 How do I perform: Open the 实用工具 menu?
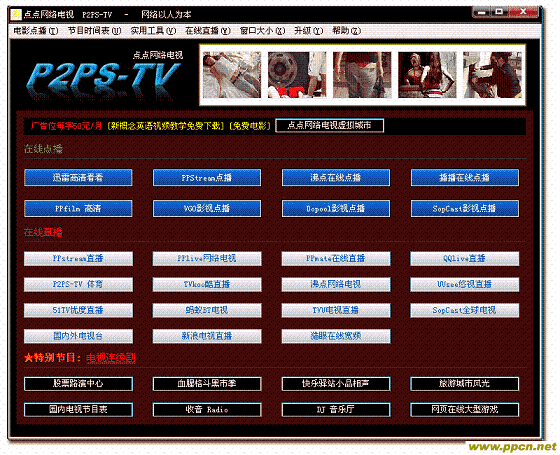tap(153, 31)
